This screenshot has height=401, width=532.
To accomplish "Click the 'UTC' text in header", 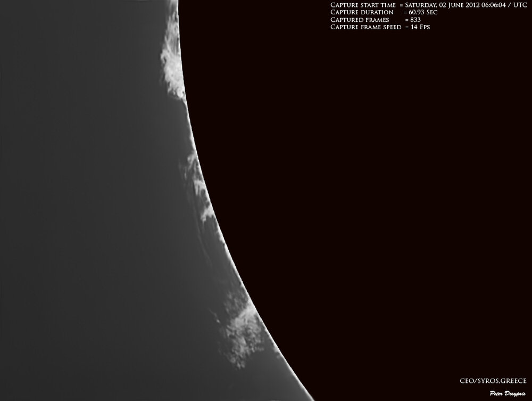I will tap(520, 5).
